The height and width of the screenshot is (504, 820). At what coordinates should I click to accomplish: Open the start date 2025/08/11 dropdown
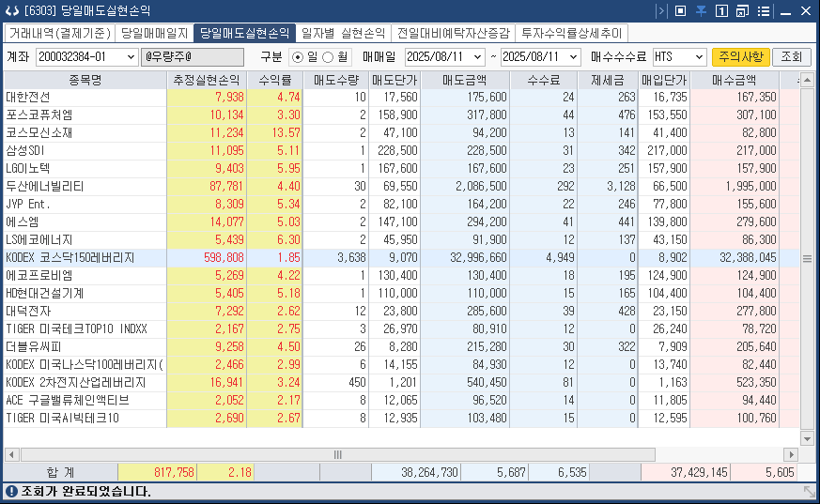pos(477,57)
